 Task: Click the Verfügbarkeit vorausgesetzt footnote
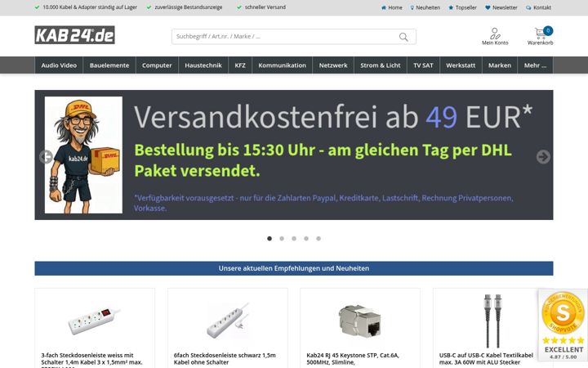[323, 203]
